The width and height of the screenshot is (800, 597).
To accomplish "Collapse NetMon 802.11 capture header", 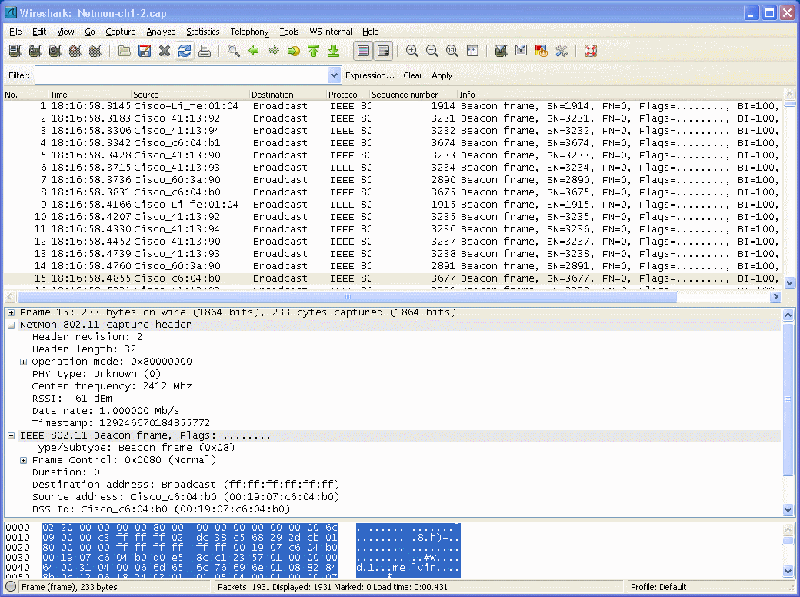I will point(11,325).
